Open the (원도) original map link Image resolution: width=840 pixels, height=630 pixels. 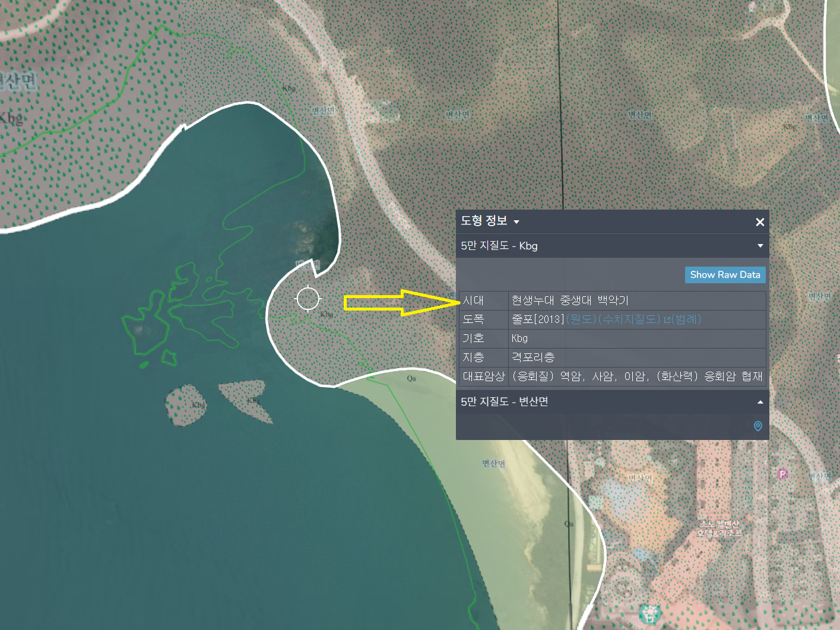click(x=581, y=319)
